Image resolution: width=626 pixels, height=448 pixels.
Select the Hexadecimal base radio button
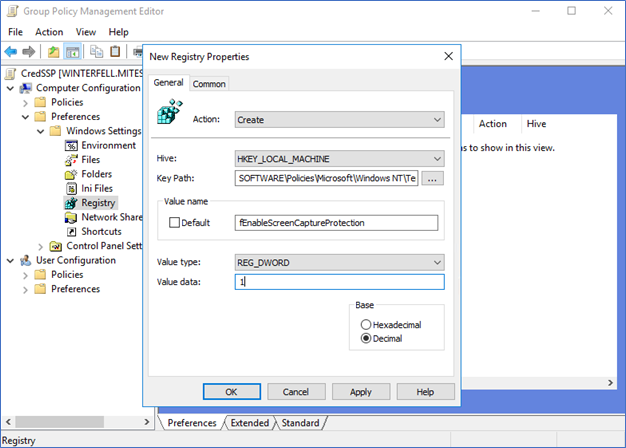pyautogui.click(x=366, y=325)
